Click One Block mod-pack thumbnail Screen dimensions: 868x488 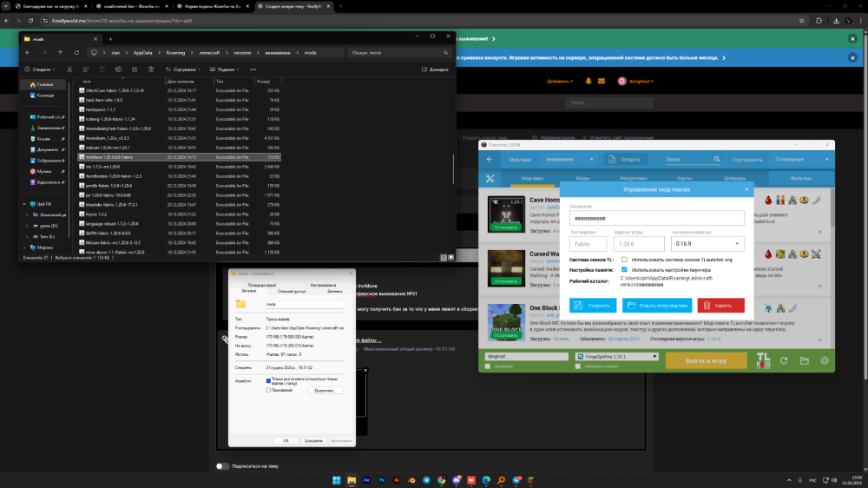click(x=506, y=322)
